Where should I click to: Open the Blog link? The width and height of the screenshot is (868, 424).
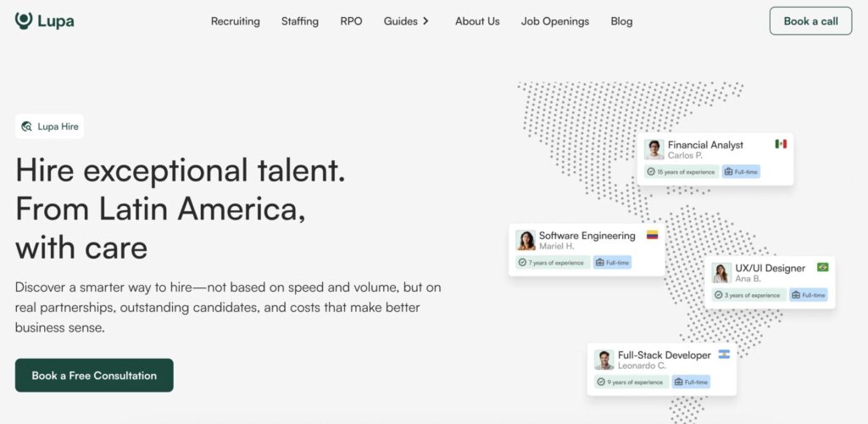click(621, 21)
